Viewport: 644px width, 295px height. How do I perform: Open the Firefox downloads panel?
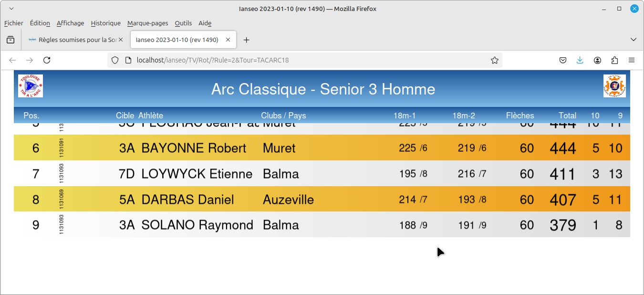(580, 60)
